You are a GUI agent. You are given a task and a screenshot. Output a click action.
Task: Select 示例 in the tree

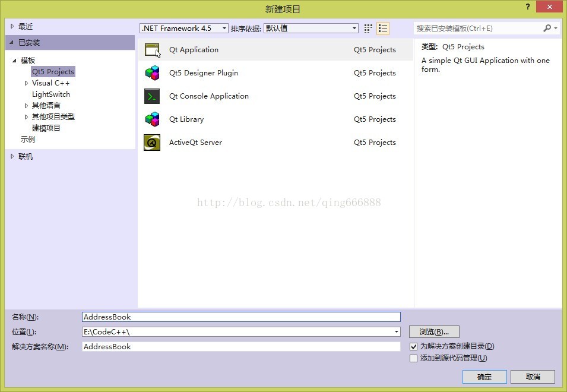tap(27, 139)
